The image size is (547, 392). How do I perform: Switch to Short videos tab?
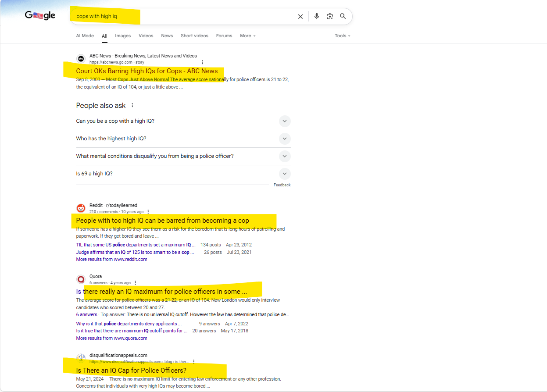point(194,36)
